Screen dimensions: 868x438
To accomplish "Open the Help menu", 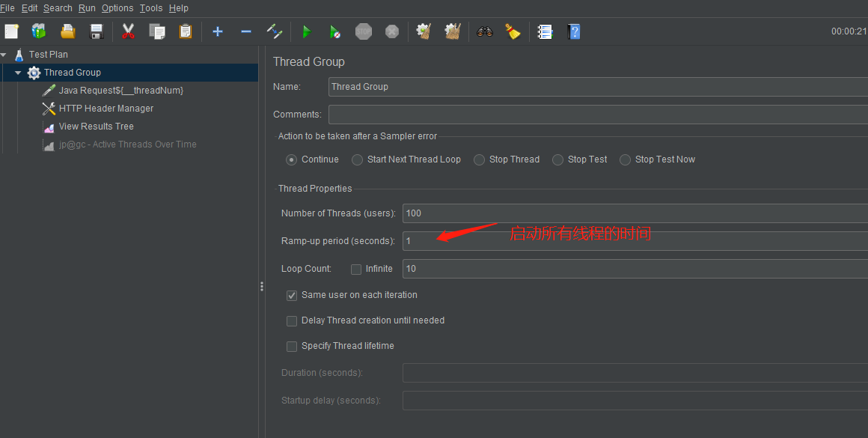I will (x=178, y=8).
